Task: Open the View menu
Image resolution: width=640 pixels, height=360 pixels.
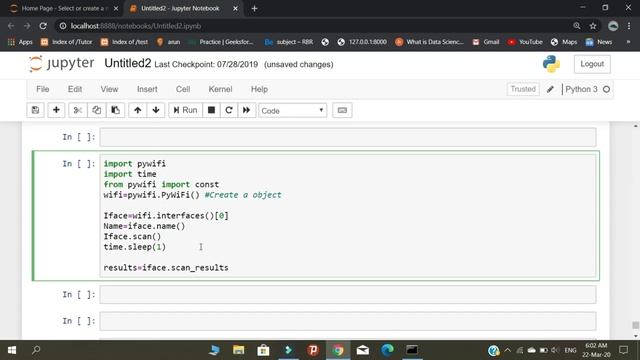Action: point(109,89)
